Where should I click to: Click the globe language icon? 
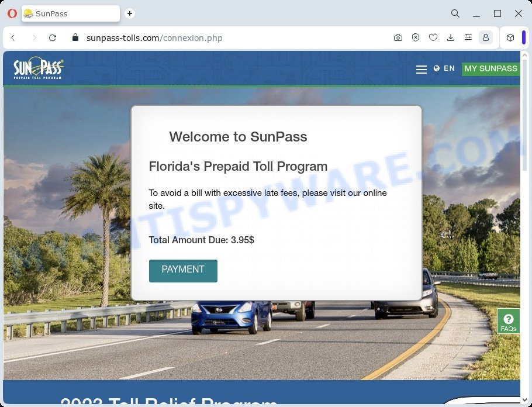pos(437,68)
